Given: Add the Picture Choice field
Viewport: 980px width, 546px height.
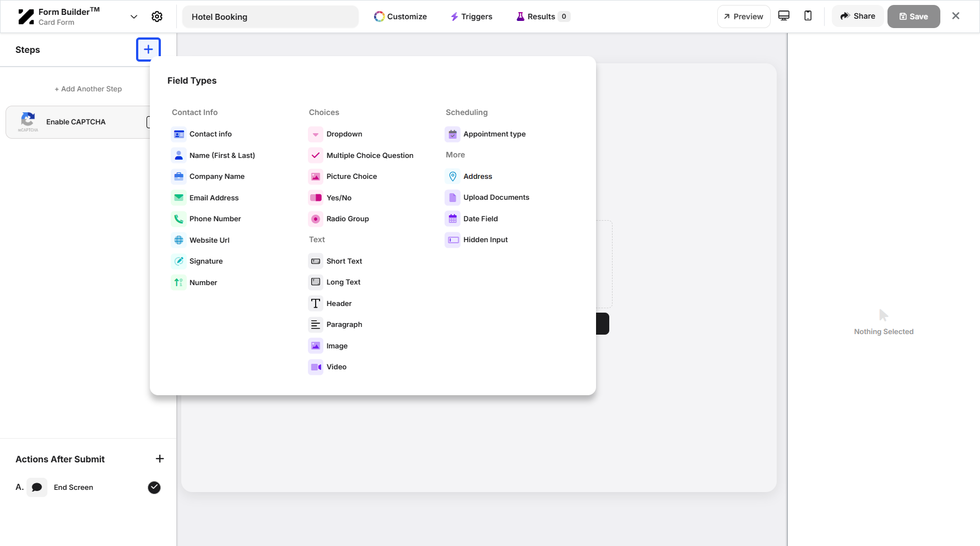Looking at the screenshot, I should 343,176.
